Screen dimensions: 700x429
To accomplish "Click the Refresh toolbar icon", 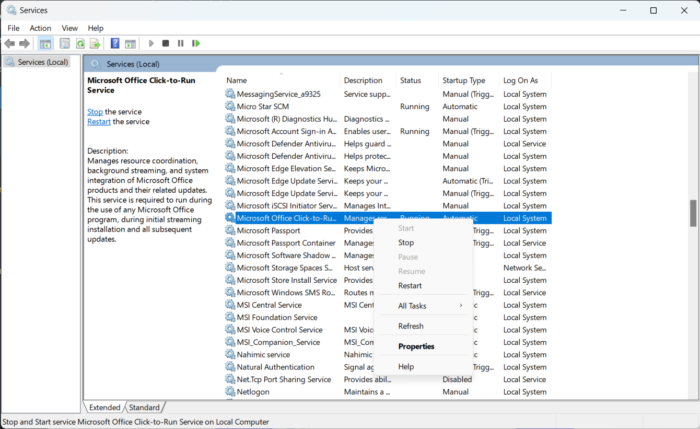I will click(80, 44).
